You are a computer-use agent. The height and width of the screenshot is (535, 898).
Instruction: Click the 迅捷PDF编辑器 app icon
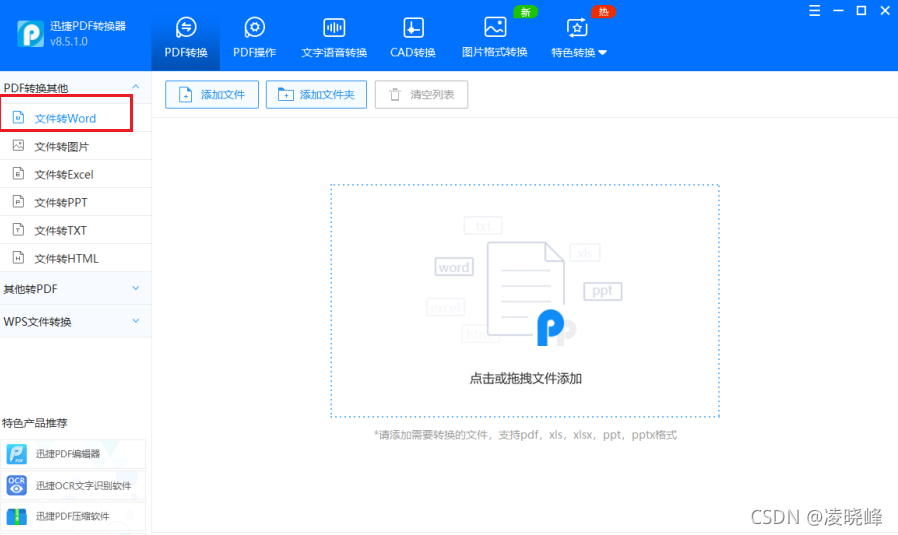pyautogui.click(x=17, y=454)
